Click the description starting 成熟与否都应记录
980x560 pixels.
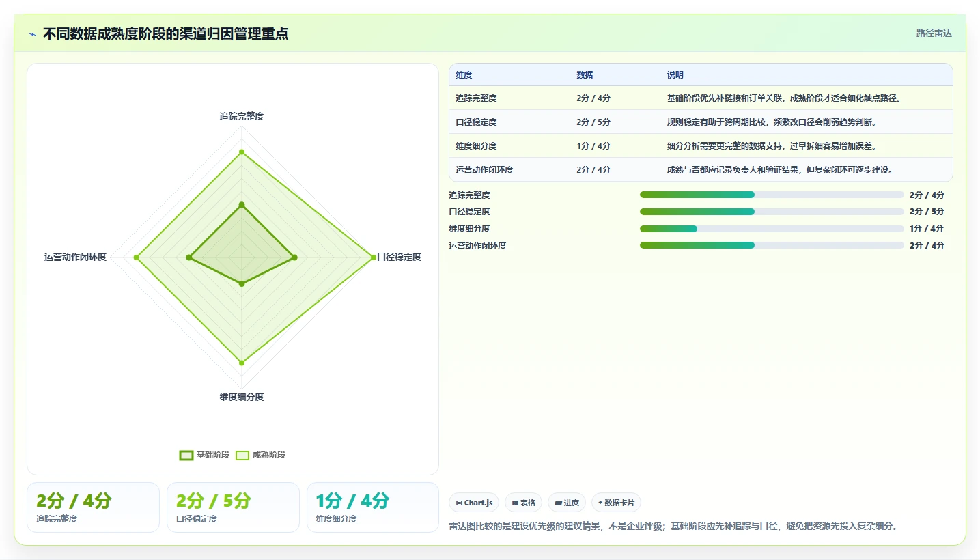[x=780, y=170]
